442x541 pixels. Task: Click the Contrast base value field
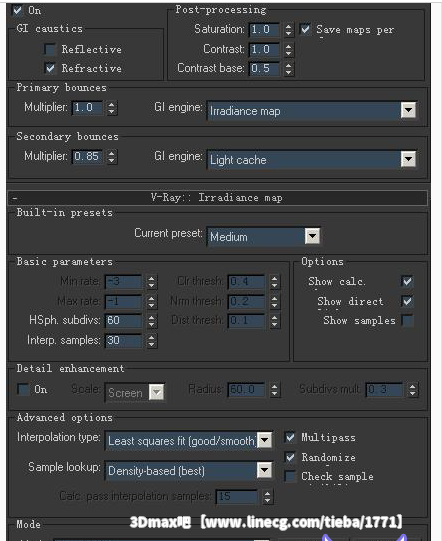point(264,68)
